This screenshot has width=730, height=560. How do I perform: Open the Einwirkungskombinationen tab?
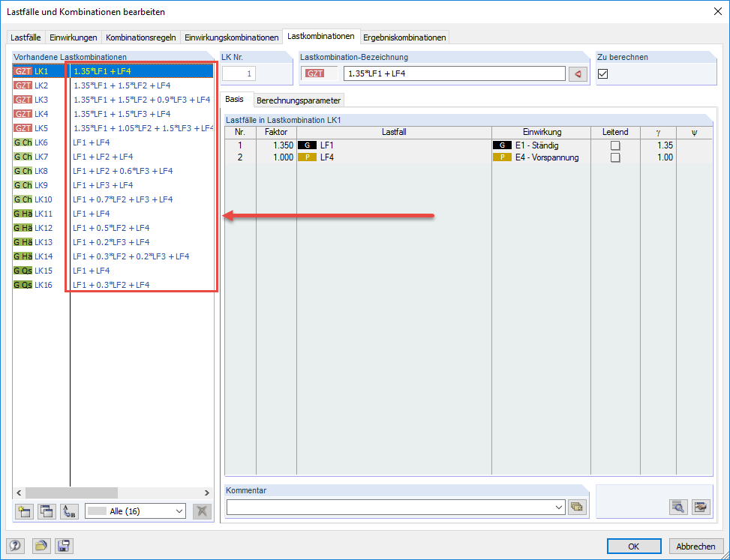pyautogui.click(x=231, y=37)
